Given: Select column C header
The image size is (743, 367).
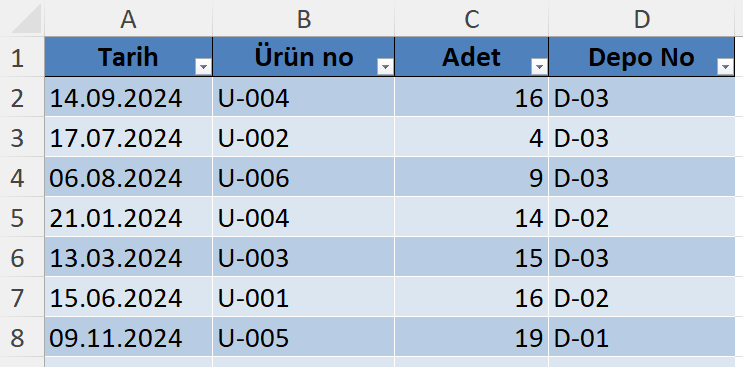Looking at the screenshot, I should (471, 18).
